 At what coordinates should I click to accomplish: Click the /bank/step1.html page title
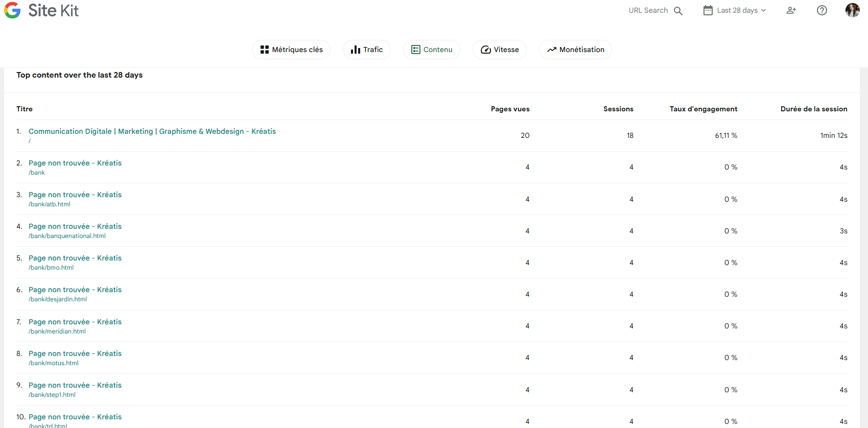[75, 385]
